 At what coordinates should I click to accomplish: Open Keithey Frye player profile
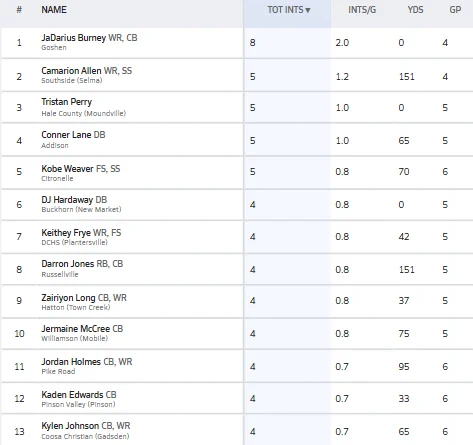click(66, 233)
